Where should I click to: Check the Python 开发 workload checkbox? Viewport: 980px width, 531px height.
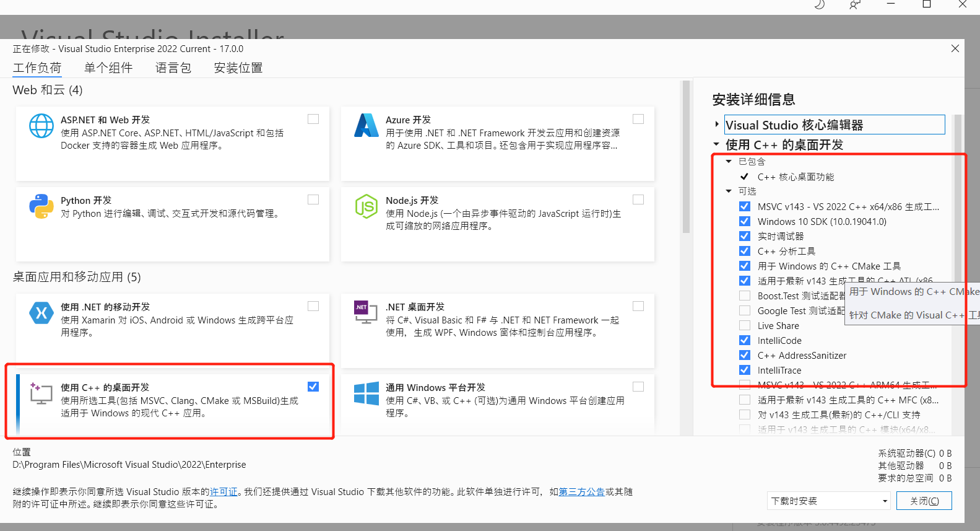[x=313, y=200]
